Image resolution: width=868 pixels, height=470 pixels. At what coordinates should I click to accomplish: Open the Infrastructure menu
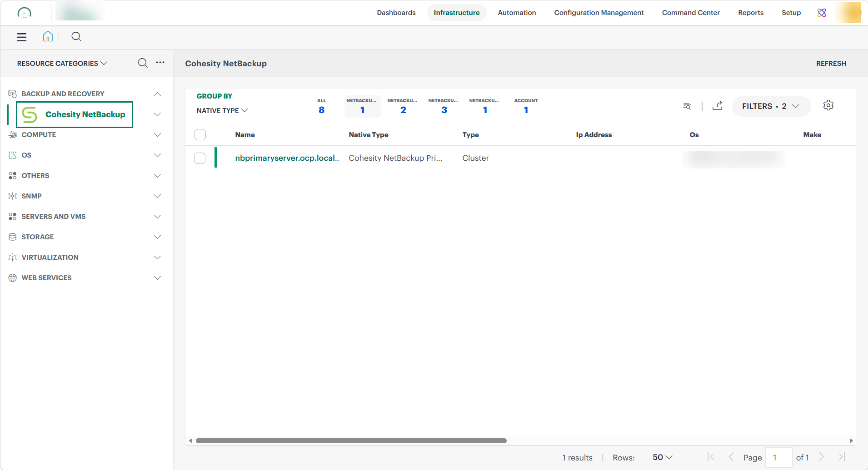[x=457, y=13]
